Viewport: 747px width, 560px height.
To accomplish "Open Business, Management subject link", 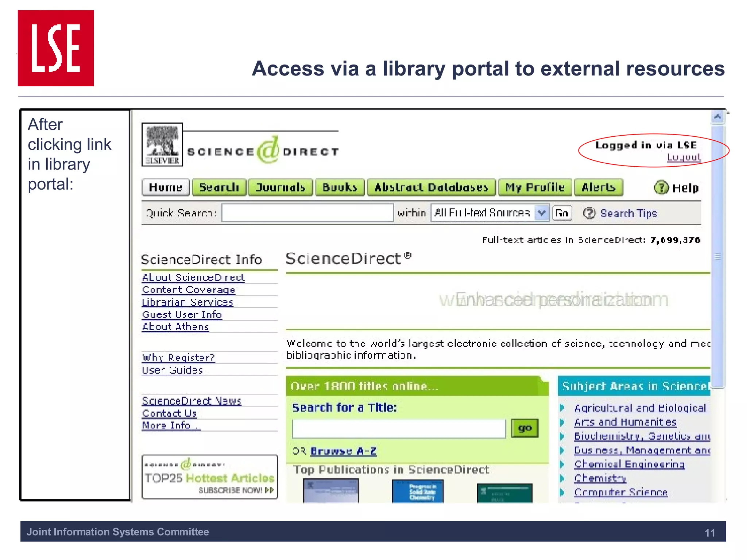I will 642,450.
